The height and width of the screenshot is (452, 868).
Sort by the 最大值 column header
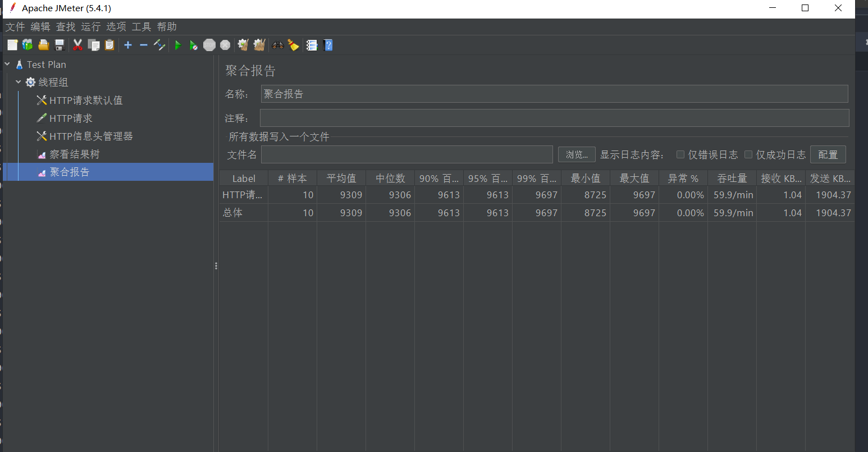click(634, 178)
